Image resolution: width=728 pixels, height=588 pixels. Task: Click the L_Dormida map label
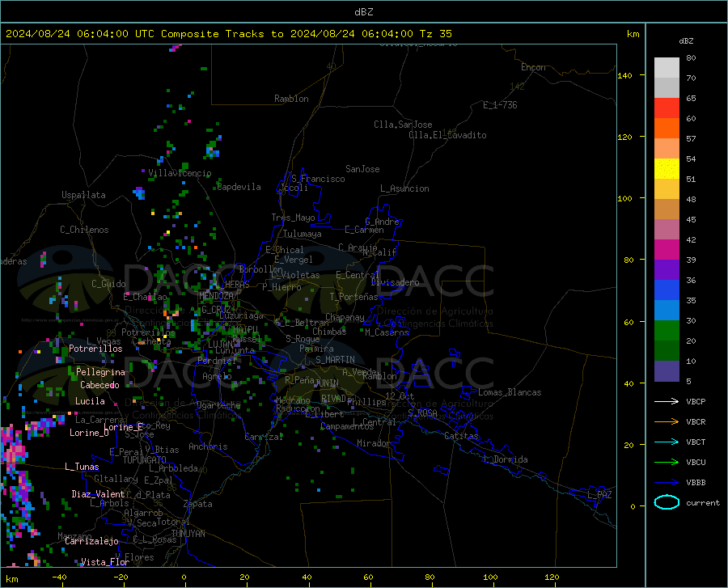[505, 459]
